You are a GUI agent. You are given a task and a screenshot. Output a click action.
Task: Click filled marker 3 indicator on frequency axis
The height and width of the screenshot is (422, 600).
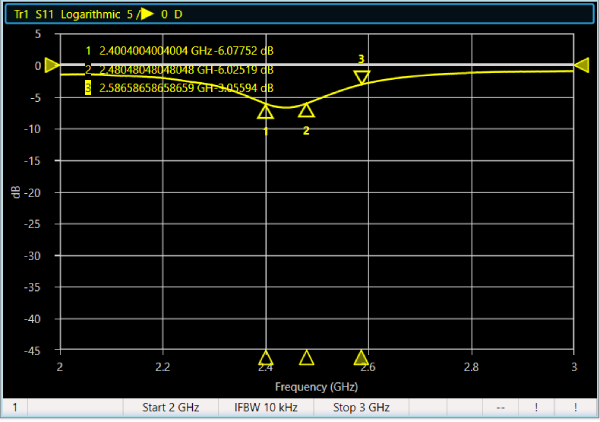point(361,358)
